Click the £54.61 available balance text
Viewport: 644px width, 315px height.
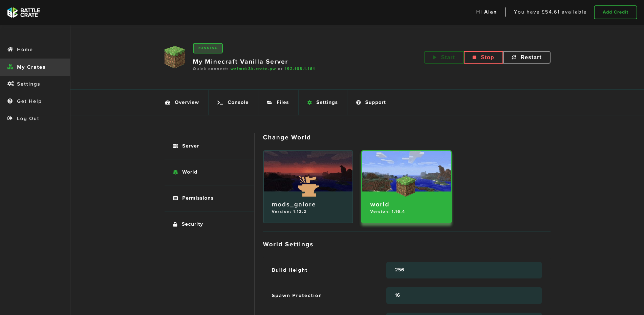(550, 12)
